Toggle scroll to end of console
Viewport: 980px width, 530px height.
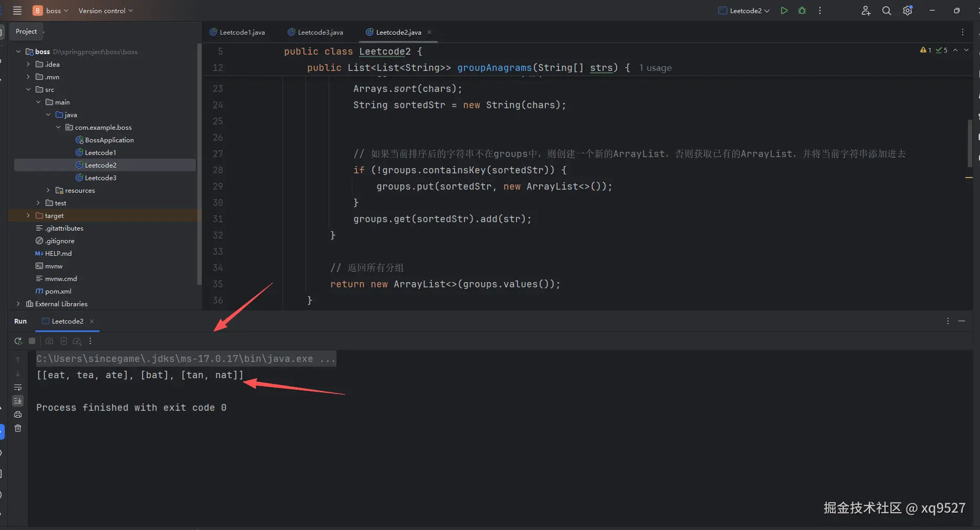coord(18,401)
